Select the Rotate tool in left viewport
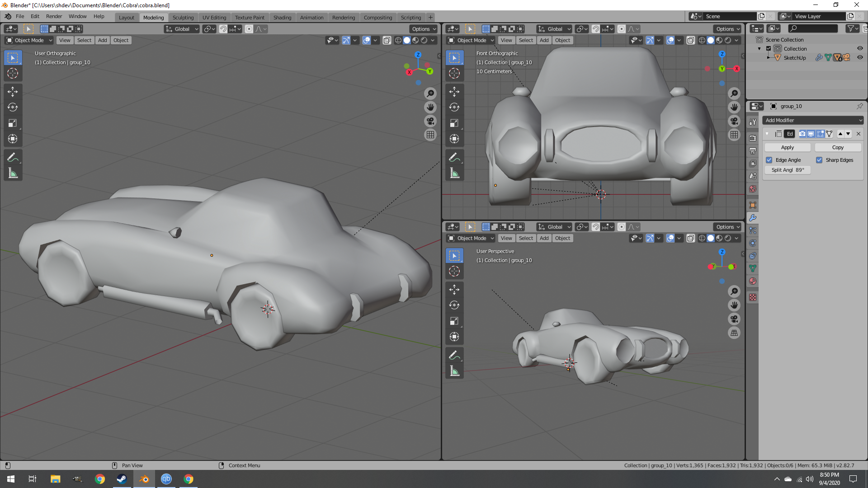This screenshot has width=868, height=488. tap(13, 108)
